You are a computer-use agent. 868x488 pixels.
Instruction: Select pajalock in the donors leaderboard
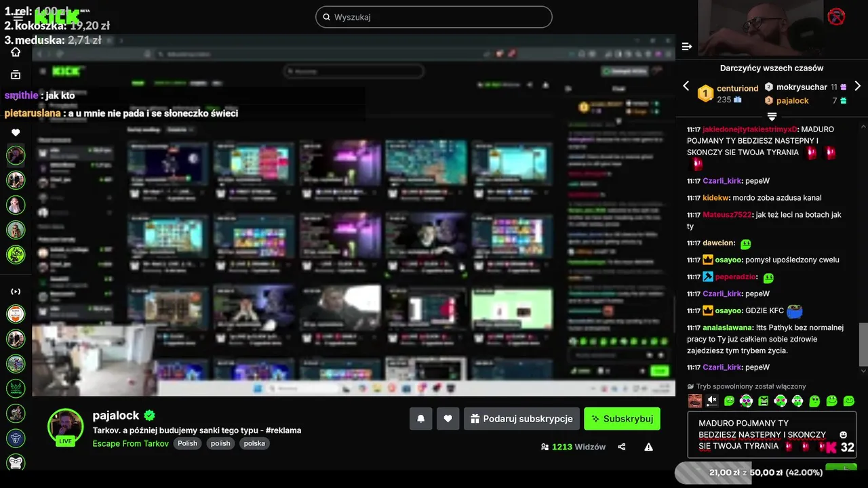(x=793, y=100)
